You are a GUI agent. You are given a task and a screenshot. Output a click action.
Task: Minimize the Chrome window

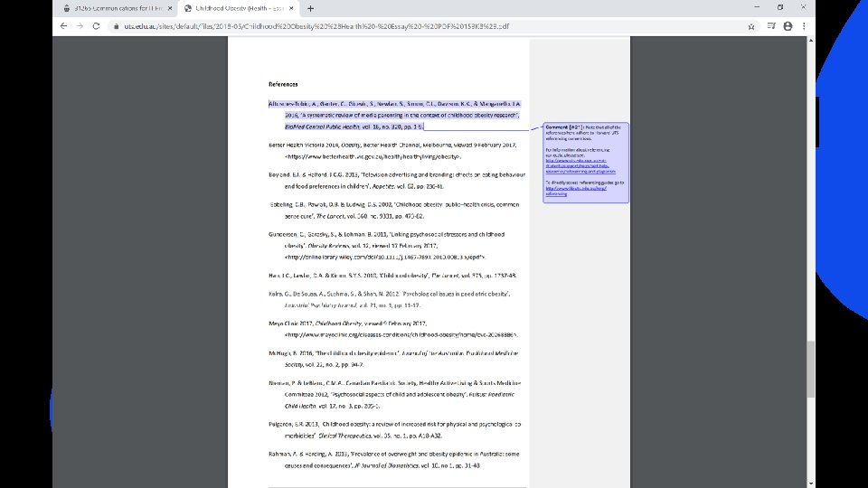pos(757,7)
